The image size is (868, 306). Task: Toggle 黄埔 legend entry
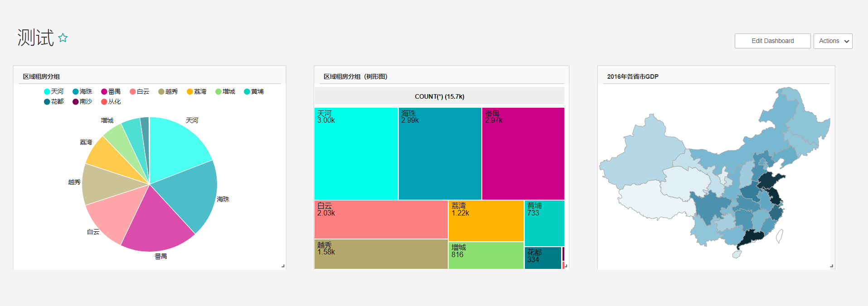[x=254, y=91]
